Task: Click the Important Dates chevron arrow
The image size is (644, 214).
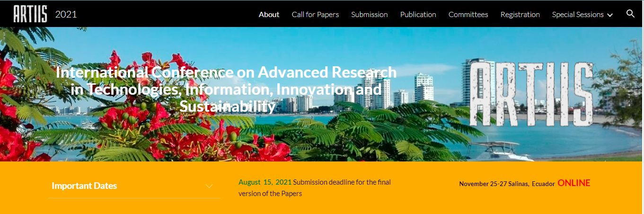Action: pyautogui.click(x=209, y=186)
